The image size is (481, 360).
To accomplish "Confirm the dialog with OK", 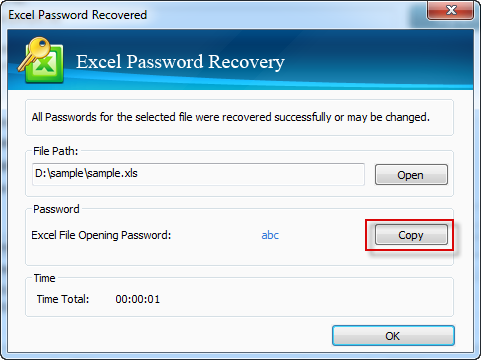I will (x=393, y=336).
